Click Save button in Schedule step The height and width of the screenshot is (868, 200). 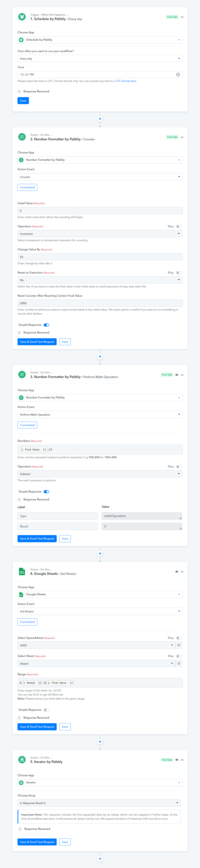(23, 100)
